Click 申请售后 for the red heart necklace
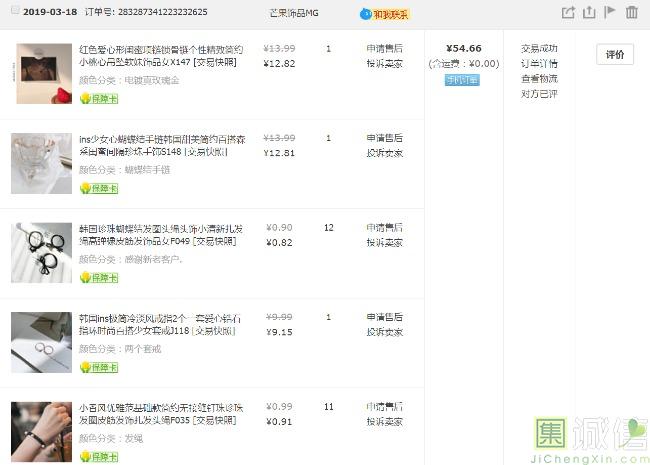Viewport: 650px width, 465px height. [384, 48]
